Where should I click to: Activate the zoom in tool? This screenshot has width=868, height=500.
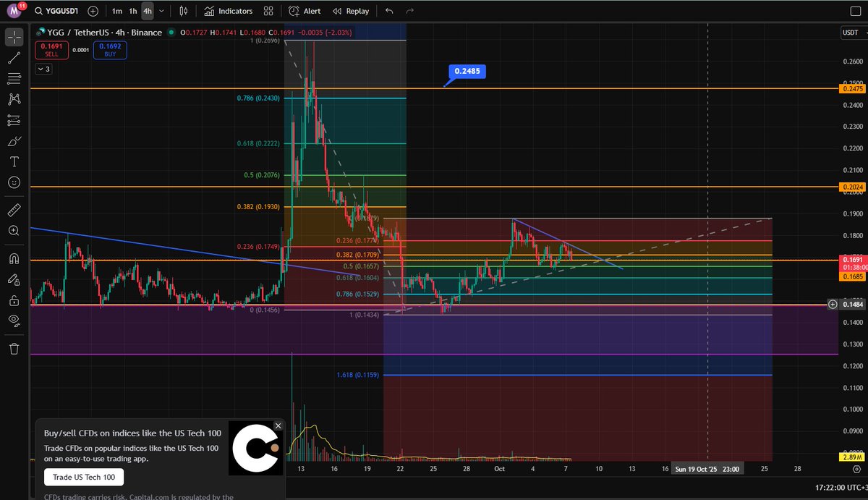tap(14, 231)
